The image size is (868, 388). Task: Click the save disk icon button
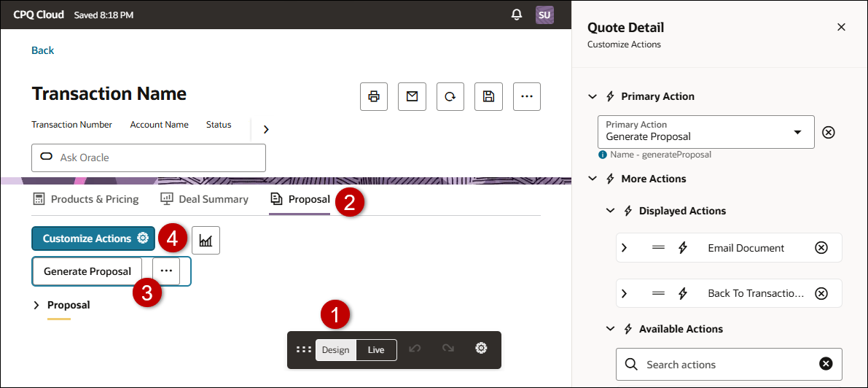pos(488,96)
